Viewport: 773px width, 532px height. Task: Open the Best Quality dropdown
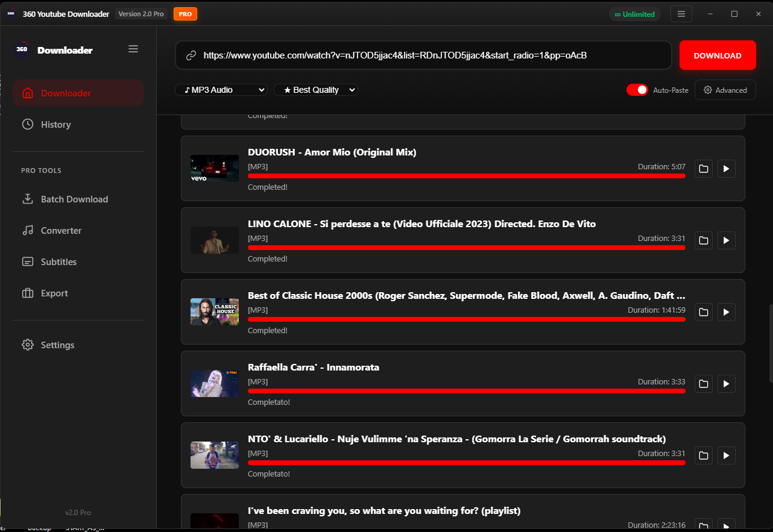coord(316,90)
